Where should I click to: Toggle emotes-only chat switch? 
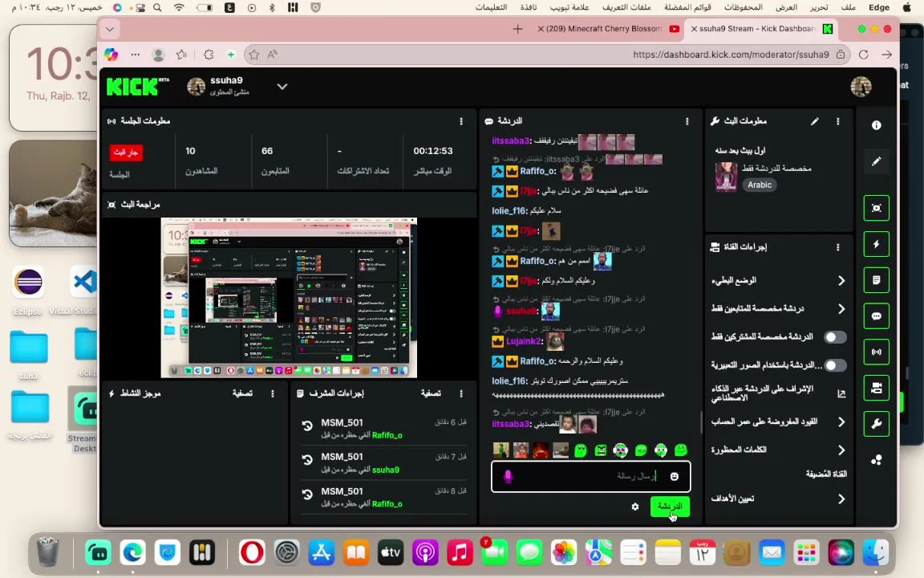click(x=835, y=365)
